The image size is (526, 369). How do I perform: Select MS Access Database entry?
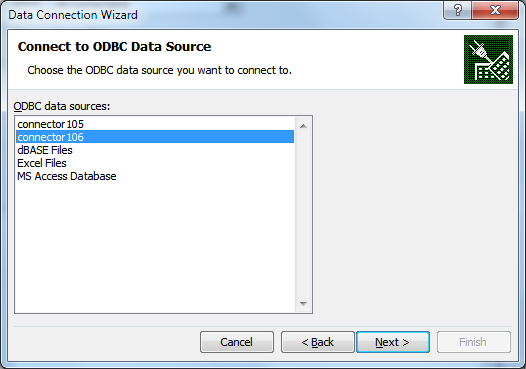tap(155, 176)
